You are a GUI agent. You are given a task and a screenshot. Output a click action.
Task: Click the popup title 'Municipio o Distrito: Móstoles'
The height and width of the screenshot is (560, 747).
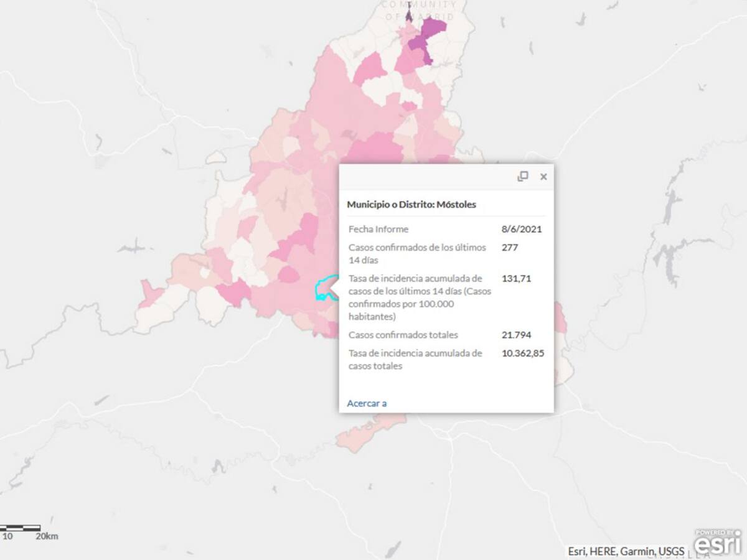click(x=411, y=204)
